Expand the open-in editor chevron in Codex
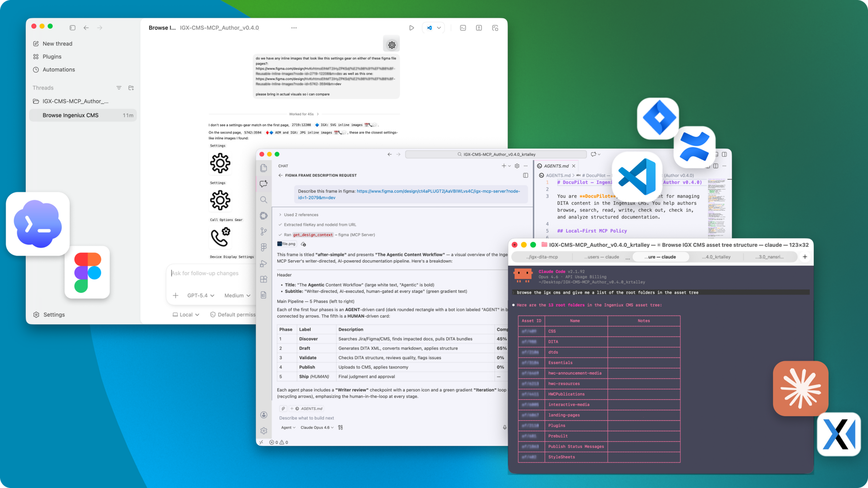 (x=439, y=28)
